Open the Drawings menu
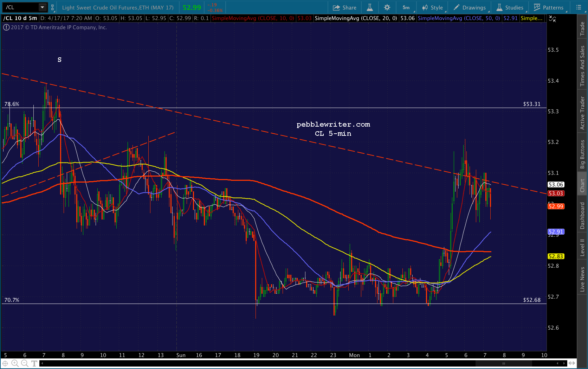Viewport: 588px width, 369px height. click(470, 7)
